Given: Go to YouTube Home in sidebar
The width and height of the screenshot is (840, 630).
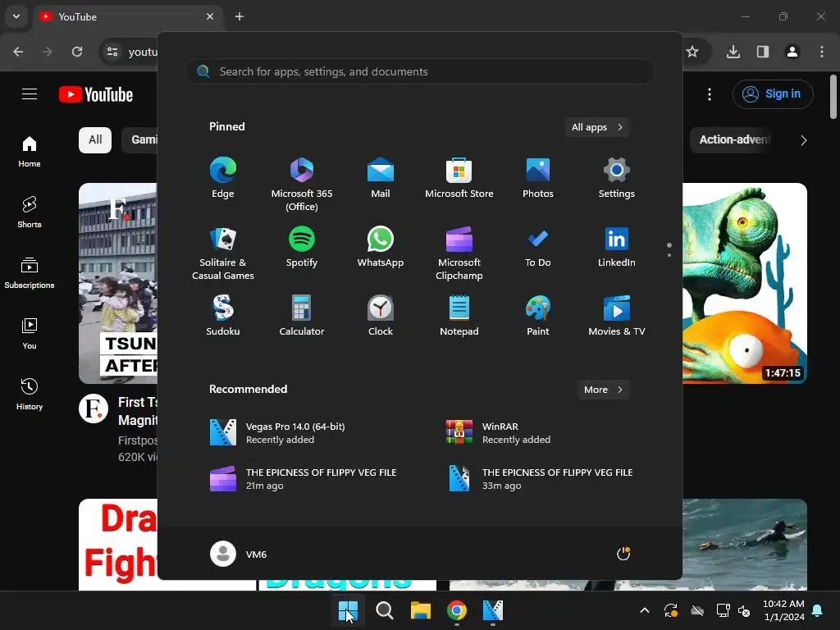Looking at the screenshot, I should (30, 152).
